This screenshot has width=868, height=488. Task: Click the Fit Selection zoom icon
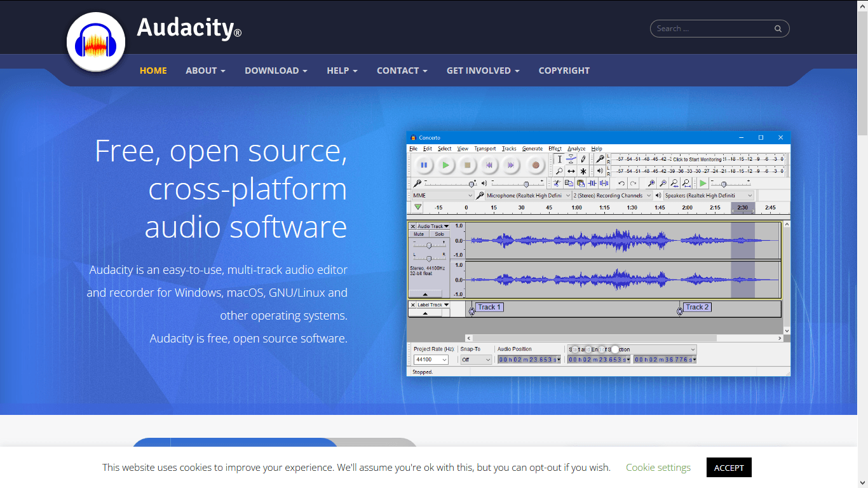(x=675, y=183)
